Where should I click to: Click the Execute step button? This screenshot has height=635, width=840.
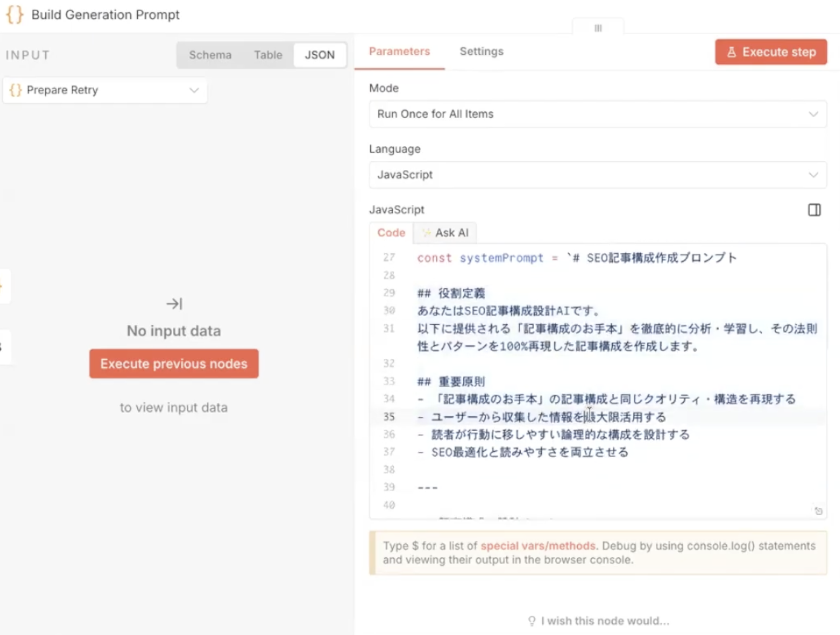(770, 52)
